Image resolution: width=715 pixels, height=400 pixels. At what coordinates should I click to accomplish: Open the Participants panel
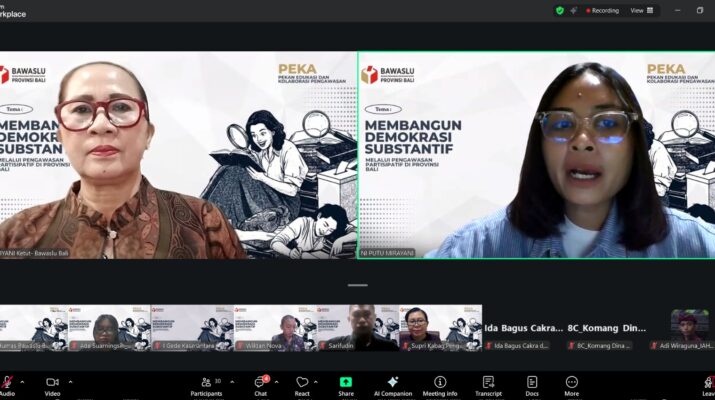click(206, 383)
